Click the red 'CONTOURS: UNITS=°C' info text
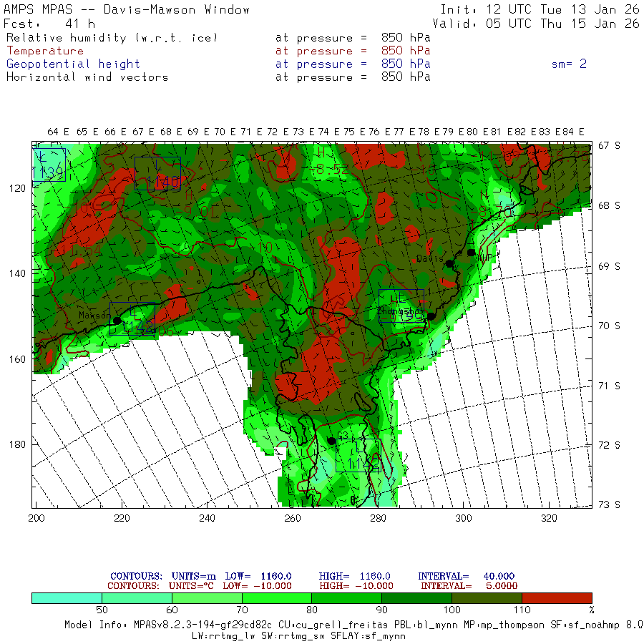644x644 pixels. [x=160, y=586]
